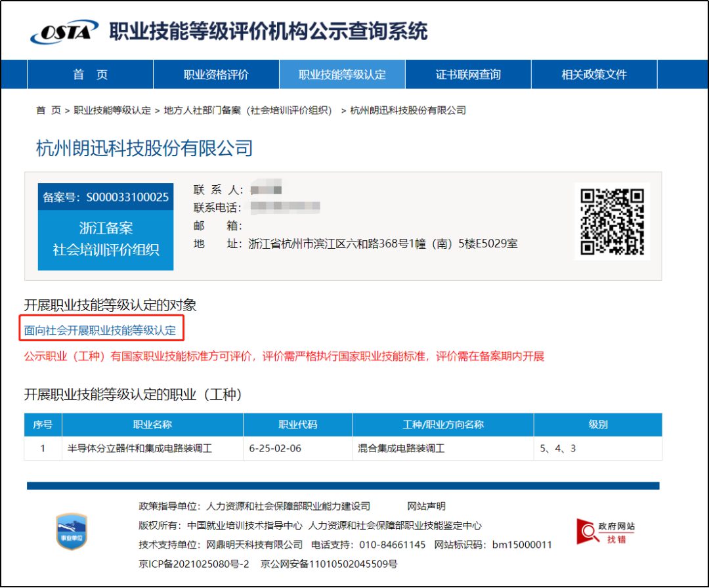Click the 政策指导单位 footer line
709x588 pixels.
(x=254, y=506)
